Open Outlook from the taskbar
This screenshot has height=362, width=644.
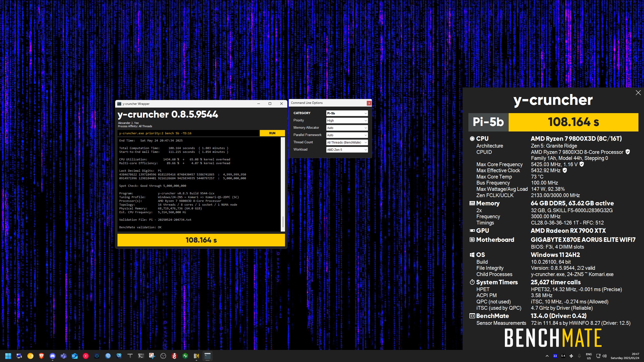tap(75, 356)
